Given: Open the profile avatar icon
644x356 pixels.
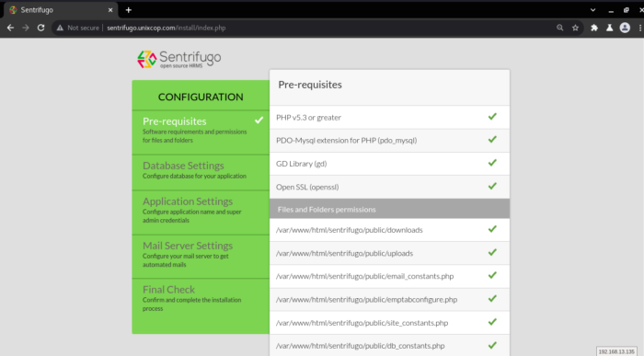Looking at the screenshot, I should 625,28.
